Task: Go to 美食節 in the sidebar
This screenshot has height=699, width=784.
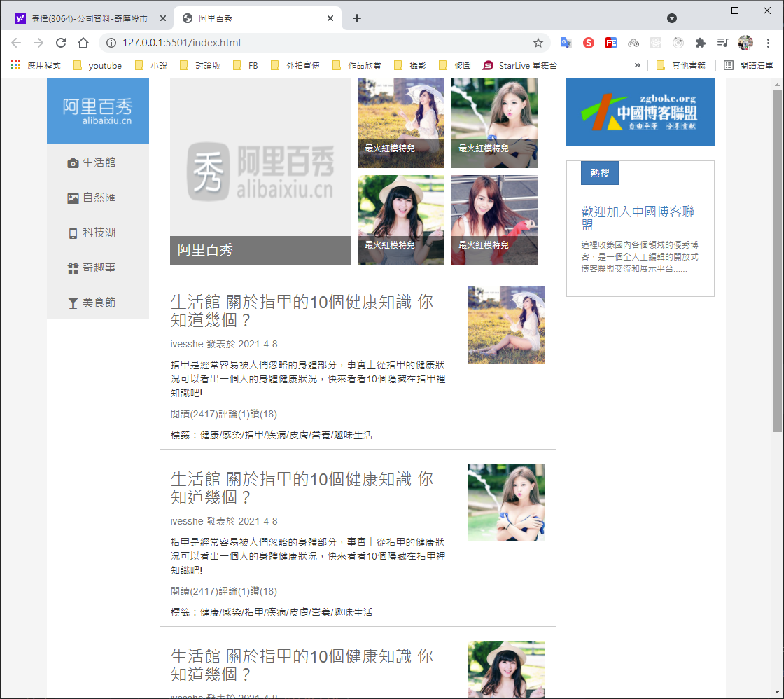Action: tap(92, 303)
